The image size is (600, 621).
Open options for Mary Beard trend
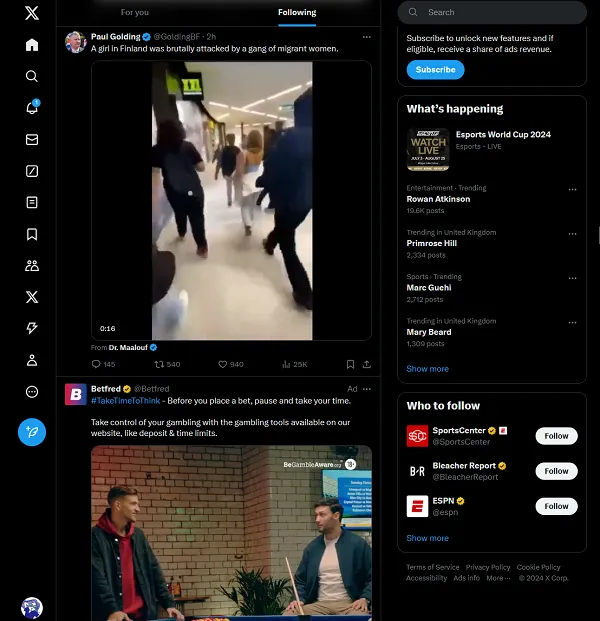(x=572, y=322)
